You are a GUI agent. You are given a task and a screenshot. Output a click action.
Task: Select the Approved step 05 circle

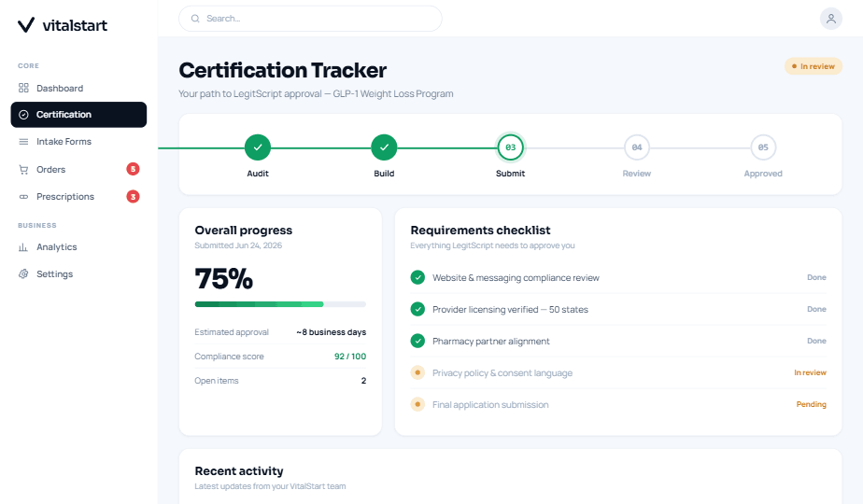(763, 147)
